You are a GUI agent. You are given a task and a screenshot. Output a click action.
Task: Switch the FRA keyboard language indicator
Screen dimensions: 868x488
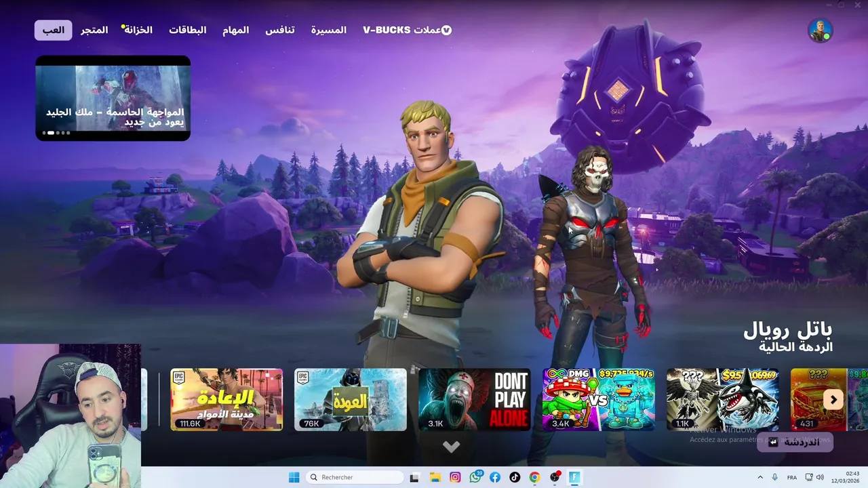[792, 477]
